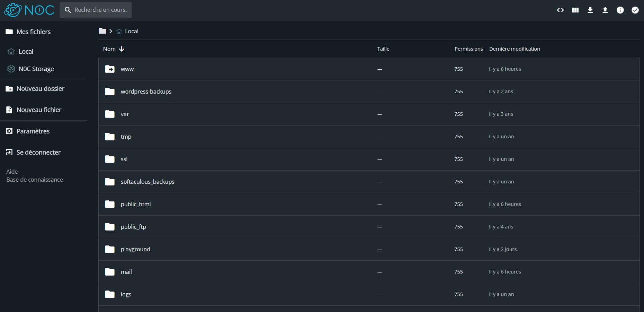Click the upload icon in top bar
Screen dimensions: 644x312
point(605,10)
